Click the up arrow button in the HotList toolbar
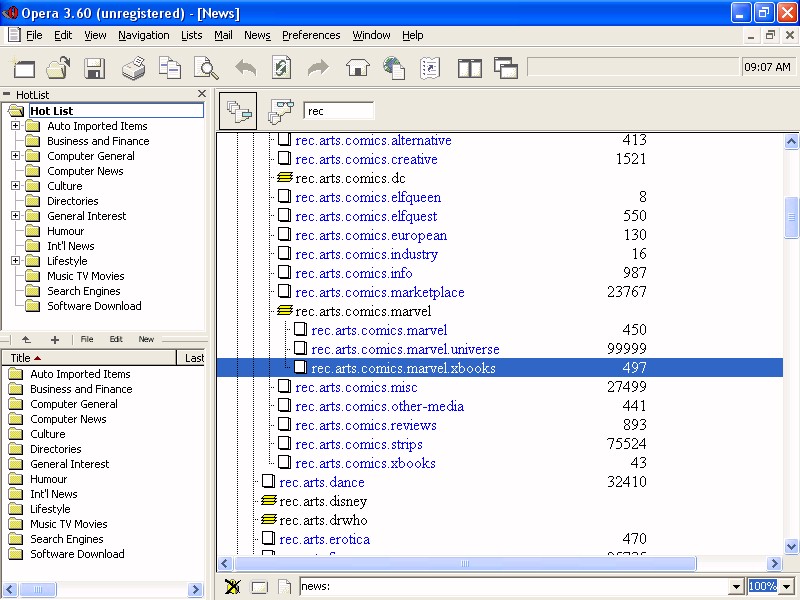Image resolution: width=800 pixels, height=600 pixels. coord(27,339)
